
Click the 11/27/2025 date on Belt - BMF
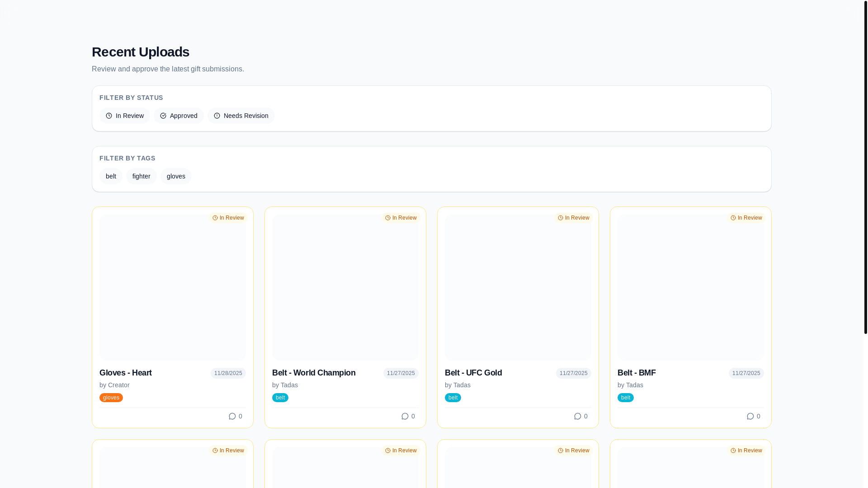pos(746,373)
